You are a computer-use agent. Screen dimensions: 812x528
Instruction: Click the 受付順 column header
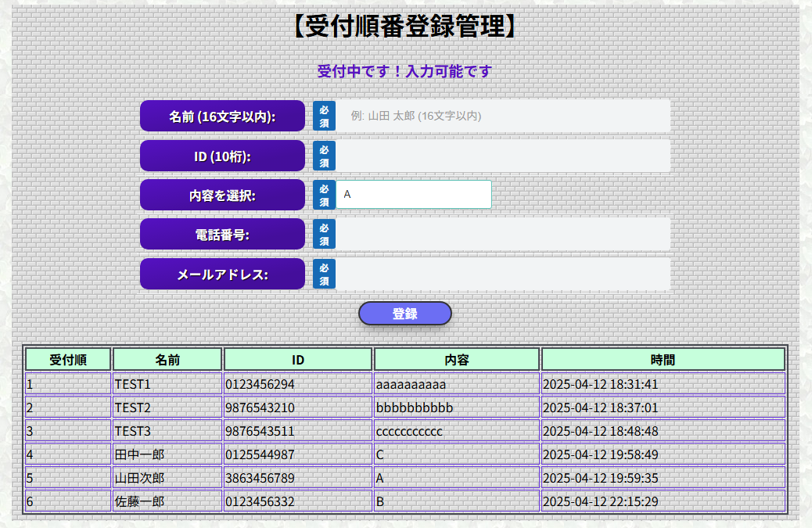click(x=68, y=360)
